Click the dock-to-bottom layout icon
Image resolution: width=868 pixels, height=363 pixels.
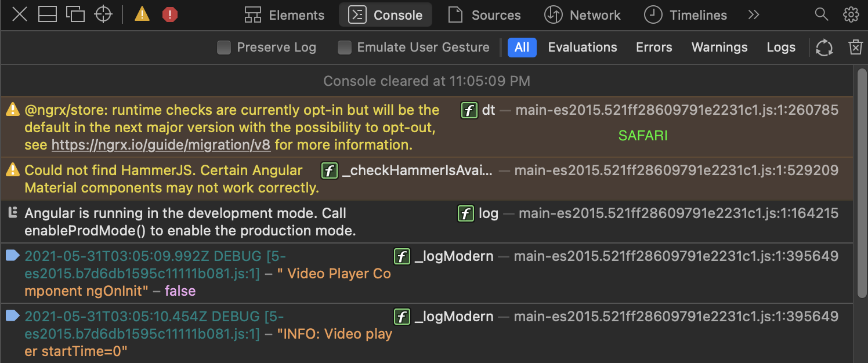(47, 14)
